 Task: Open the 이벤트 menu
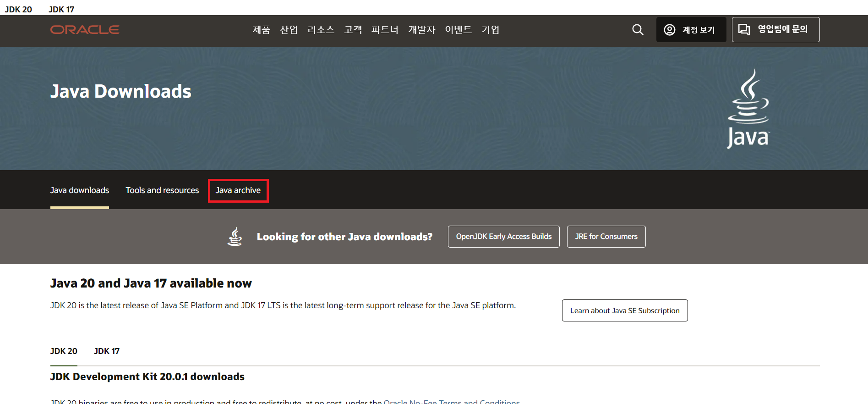point(459,30)
